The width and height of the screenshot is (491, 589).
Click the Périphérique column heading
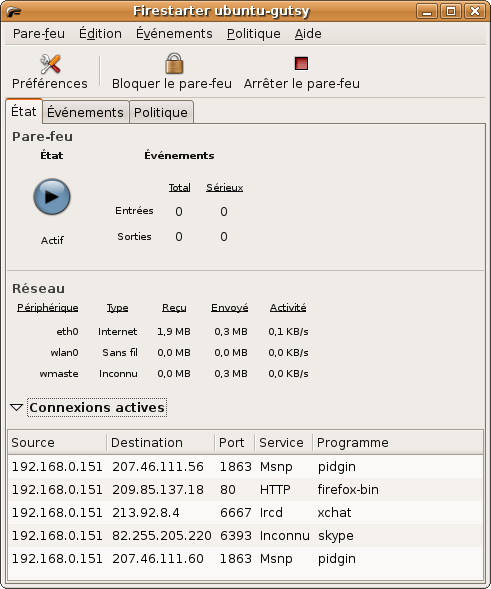[48, 308]
